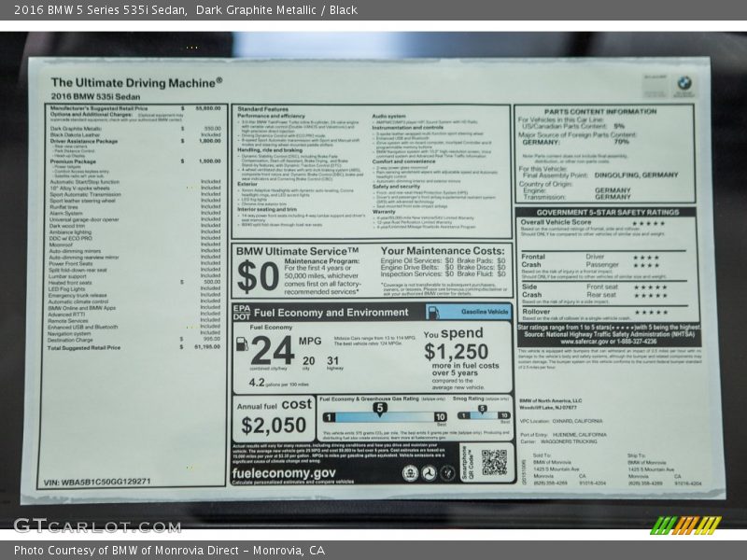747x560 pixels.
Task: Click the smartphone QR code
Action: click(x=494, y=462)
